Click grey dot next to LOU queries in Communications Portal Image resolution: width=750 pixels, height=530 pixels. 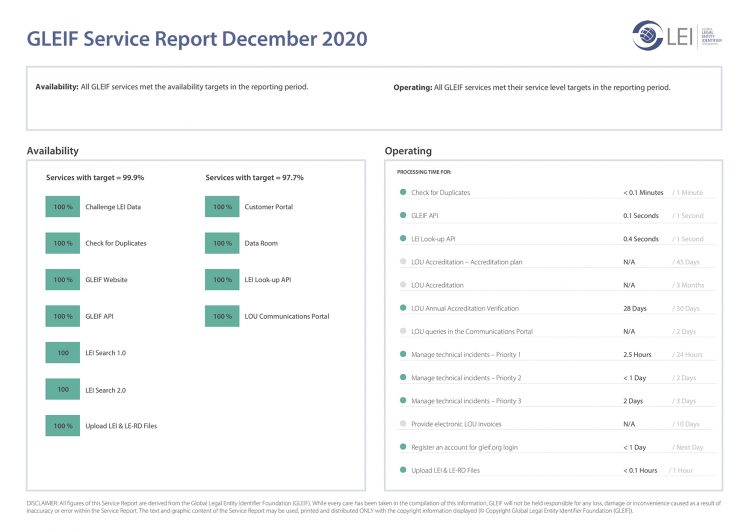(x=402, y=331)
